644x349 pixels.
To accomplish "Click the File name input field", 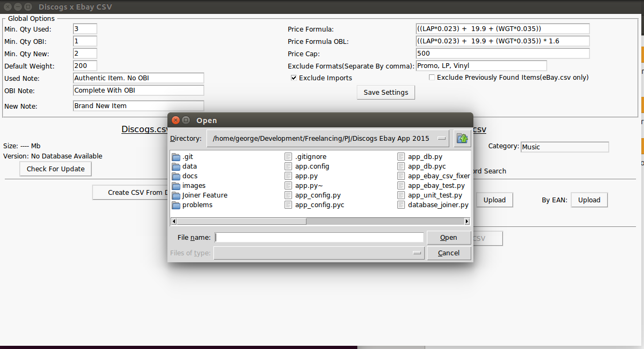I will tap(319, 238).
